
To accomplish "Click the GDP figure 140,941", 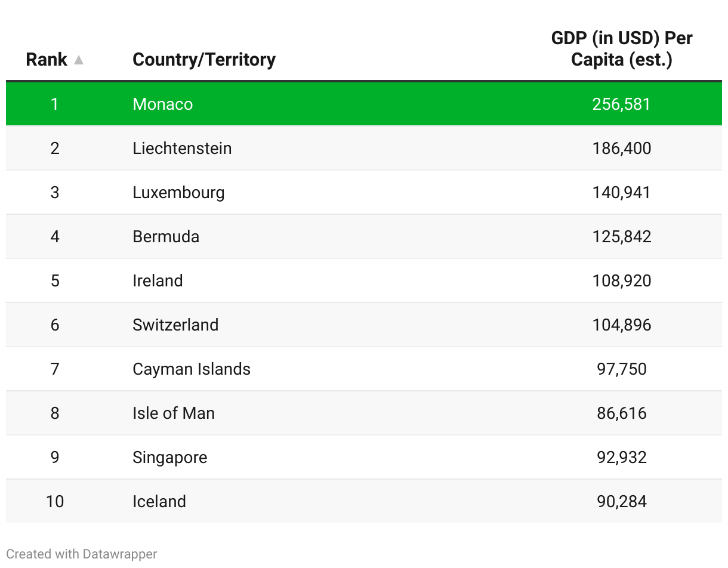I will point(621,192).
